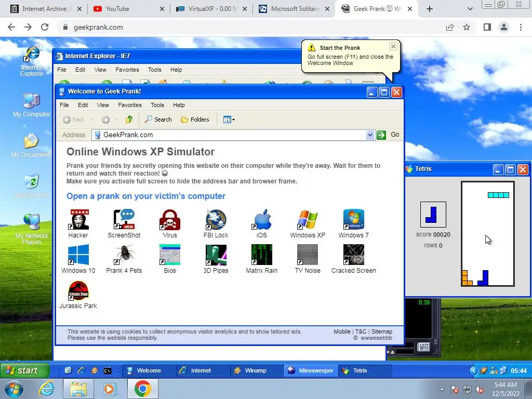Viewport: 532px width, 399px height.
Task: Open the Bios prank icon
Action: click(x=170, y=255)
